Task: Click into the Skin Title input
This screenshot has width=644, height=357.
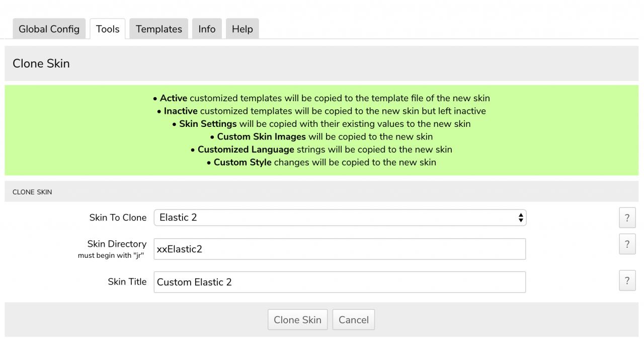Action: click(x=340, y=282)
